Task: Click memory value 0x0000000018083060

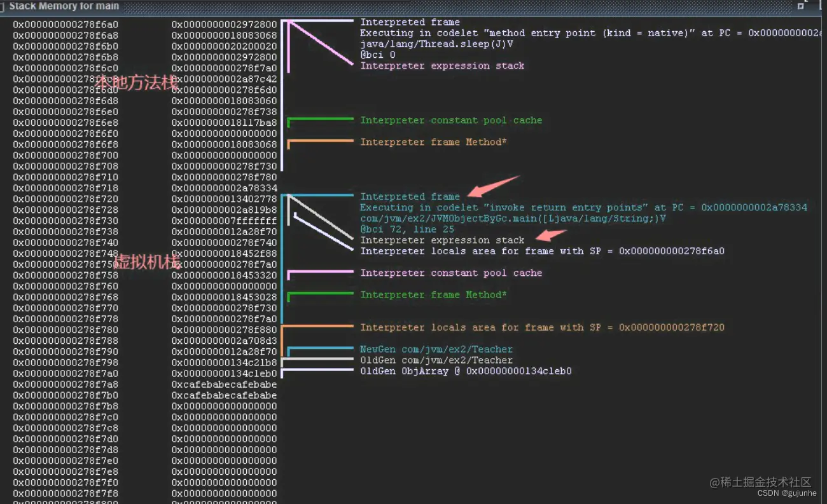Action: (225, 101)
